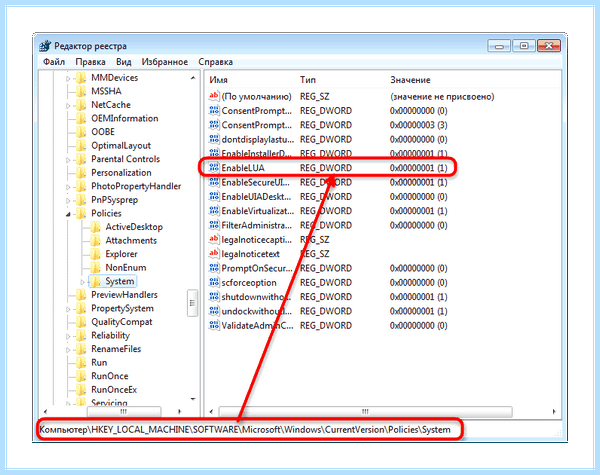
Task: Click the Имя column header
Action: tap(218, 80)
